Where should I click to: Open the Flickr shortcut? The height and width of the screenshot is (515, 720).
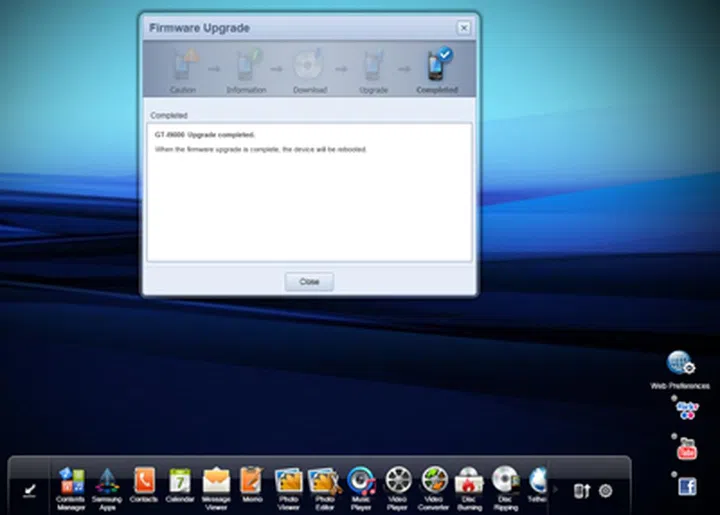coord(687,409)
